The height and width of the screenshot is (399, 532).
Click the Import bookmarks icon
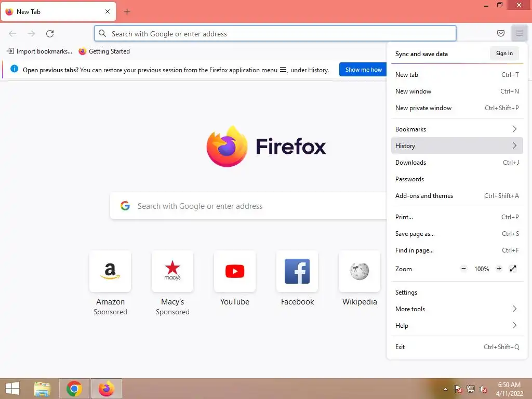10,51
